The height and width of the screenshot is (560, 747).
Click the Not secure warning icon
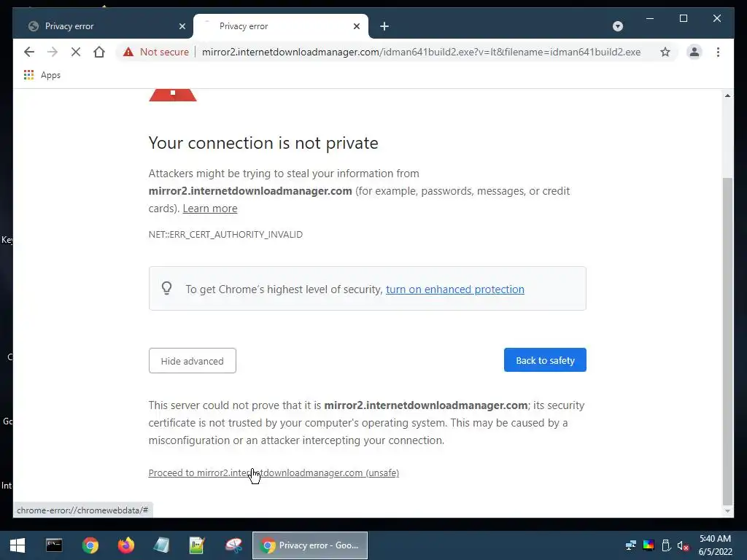pyautogui.click(x=128, y=52)
